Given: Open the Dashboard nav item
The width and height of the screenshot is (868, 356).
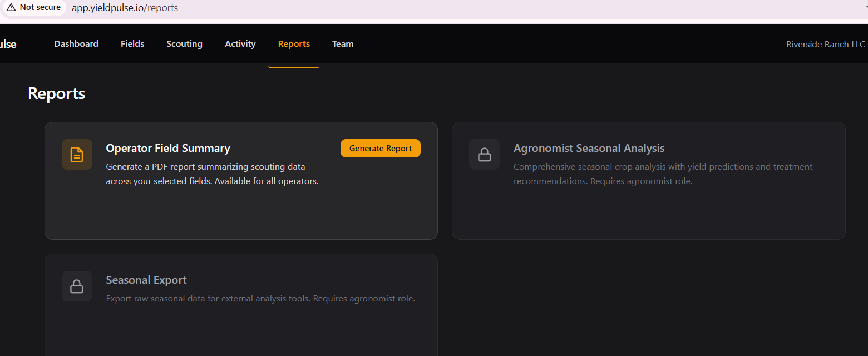Looking at the screenshot, I should 76,44.
